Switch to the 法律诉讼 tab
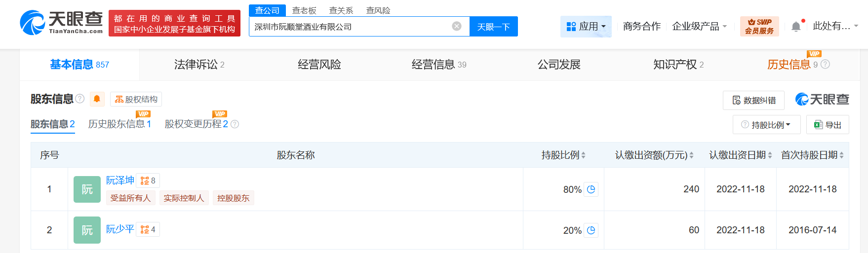868x253 pixels. pos(199,65)
